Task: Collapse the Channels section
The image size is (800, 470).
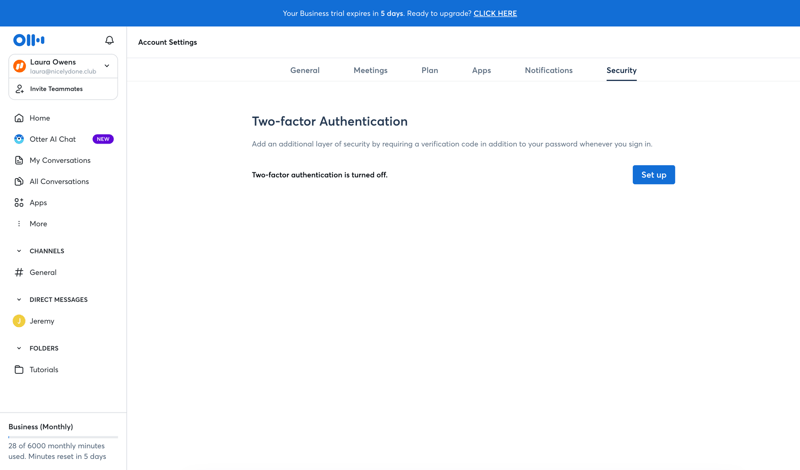Action: click(19, 251)
